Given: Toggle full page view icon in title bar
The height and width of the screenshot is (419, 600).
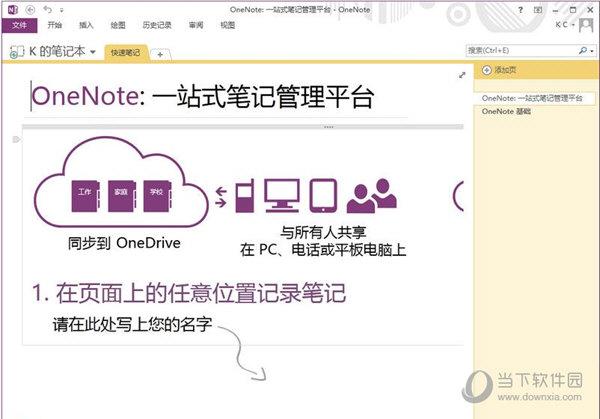Looking at the screenshot, I should tap(538, 10).
